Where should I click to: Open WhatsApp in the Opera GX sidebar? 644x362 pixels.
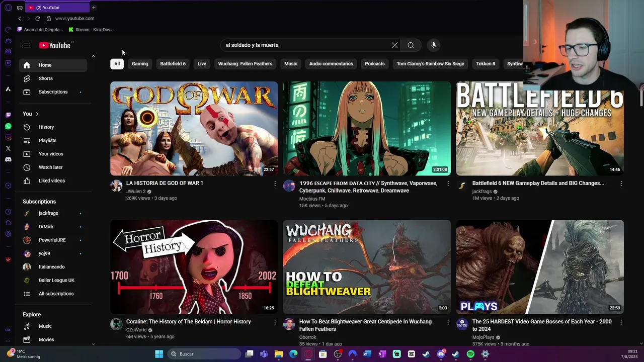8,126
